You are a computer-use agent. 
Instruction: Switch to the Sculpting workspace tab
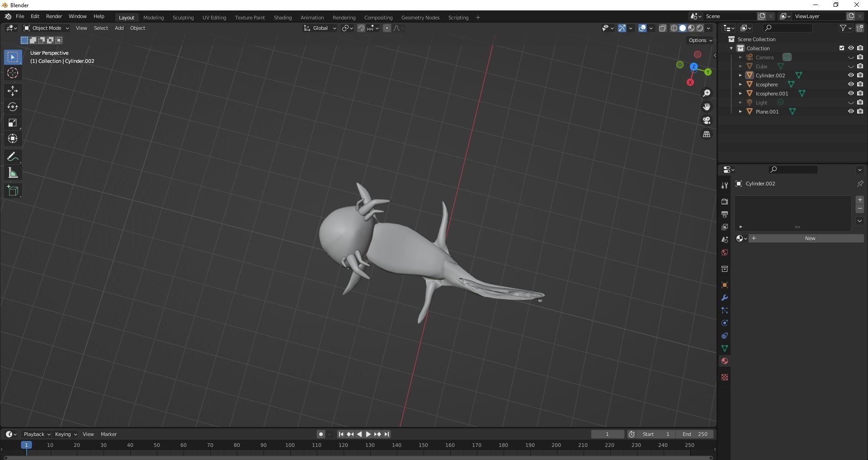pos(183,18)
